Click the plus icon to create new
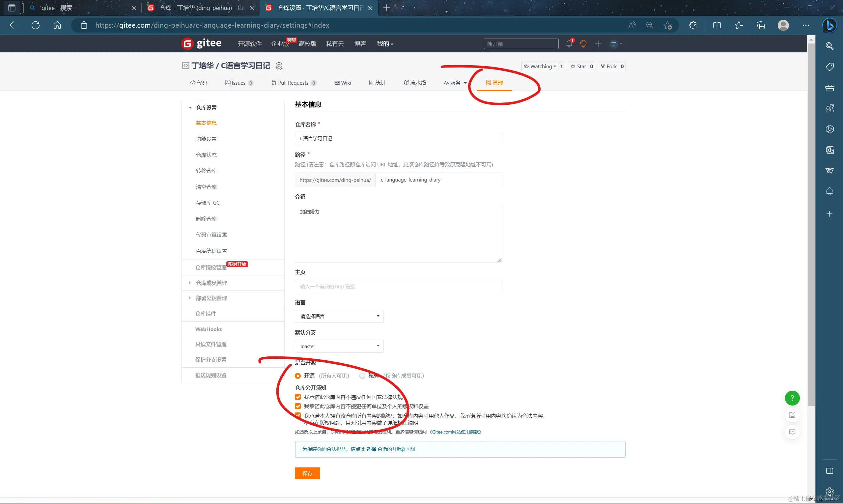843x504 pixels. pos(598,44)
